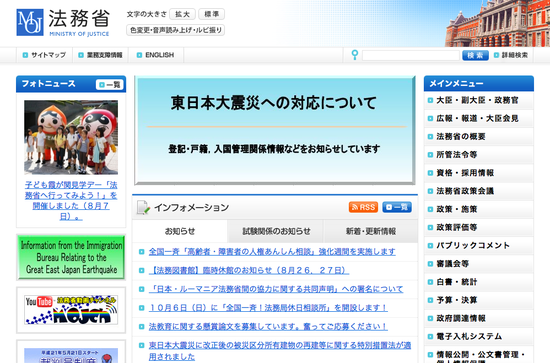Switch to the 試験関係のお知らせ tab

tap(276, 231)
